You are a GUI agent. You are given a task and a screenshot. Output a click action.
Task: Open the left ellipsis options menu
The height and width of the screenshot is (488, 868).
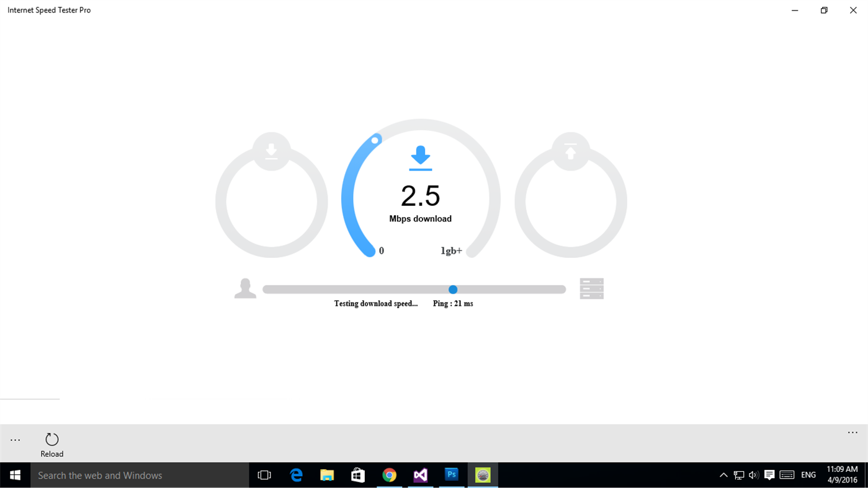14,438
